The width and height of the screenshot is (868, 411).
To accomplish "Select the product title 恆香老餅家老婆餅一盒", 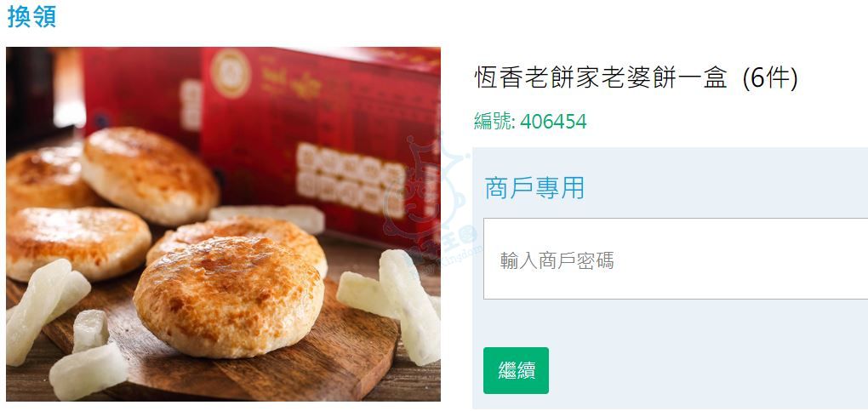I will click(x=601, y=79).
